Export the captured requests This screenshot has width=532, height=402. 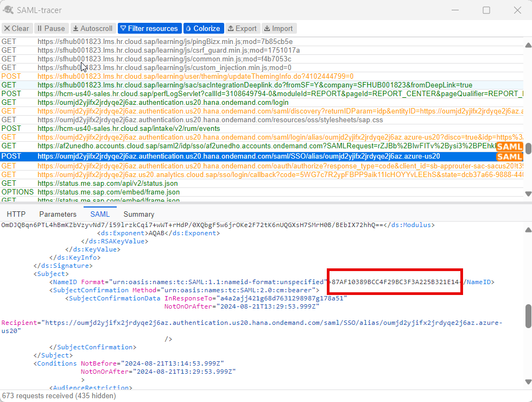pyautogui.click(x=243, y=28)
